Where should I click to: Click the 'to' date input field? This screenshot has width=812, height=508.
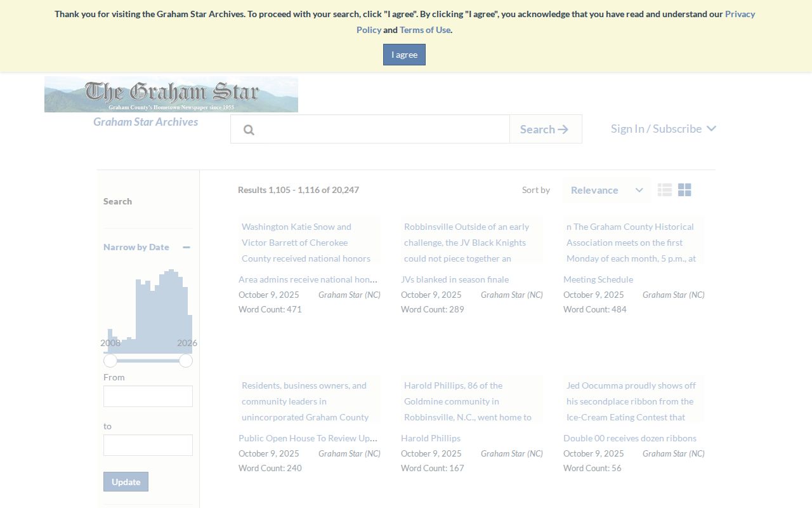tap(148, 445)
